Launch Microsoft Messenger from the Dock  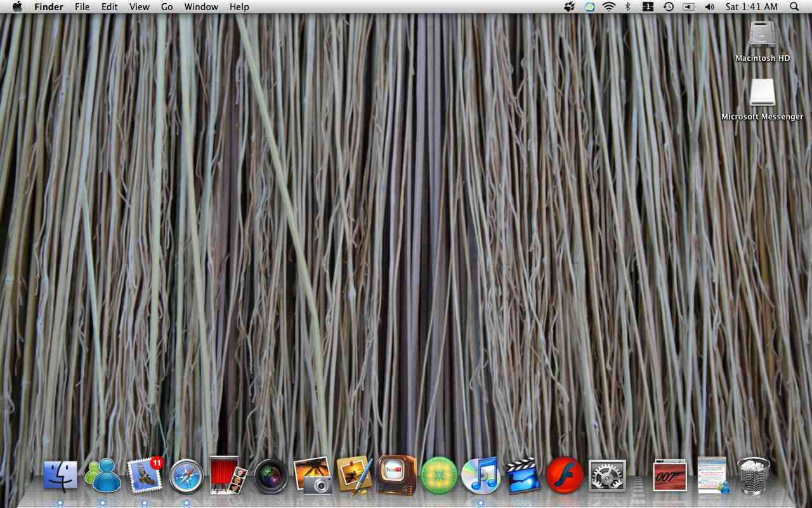[103, 476]
